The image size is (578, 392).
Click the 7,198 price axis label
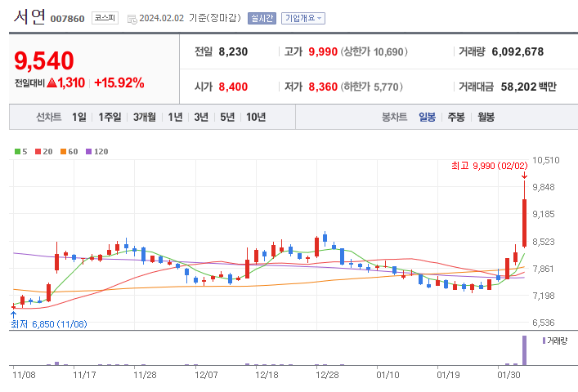click(544, 295)
